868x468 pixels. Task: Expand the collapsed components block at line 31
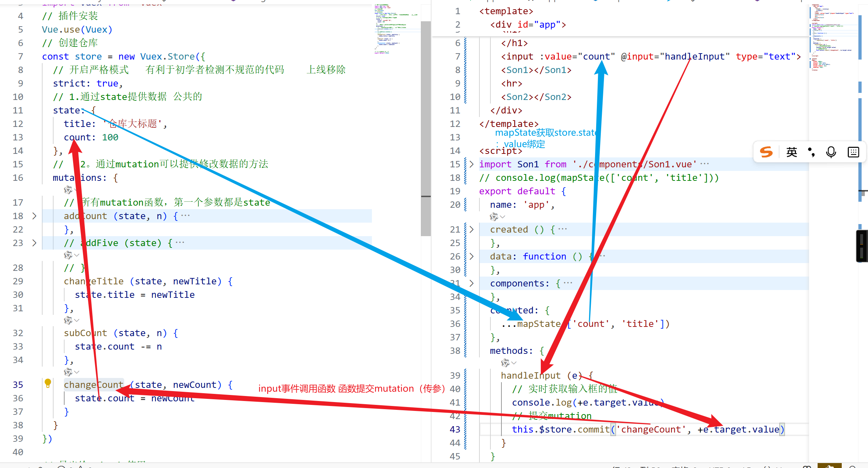click(471, 283)
